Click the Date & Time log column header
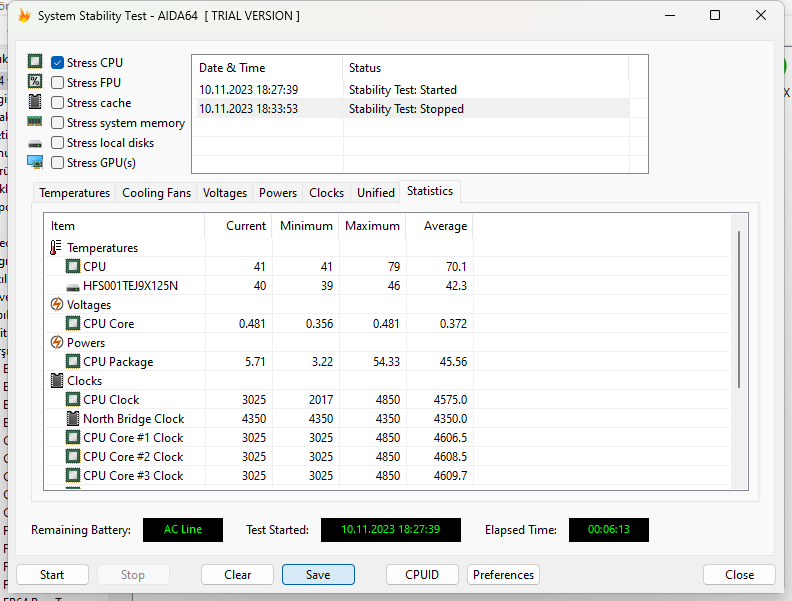 (x=267, y=68)
